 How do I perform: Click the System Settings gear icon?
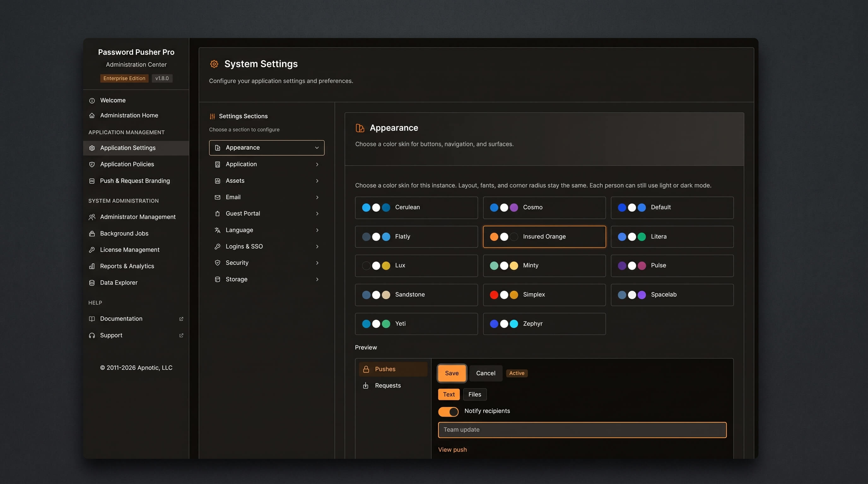coord(214,64)
